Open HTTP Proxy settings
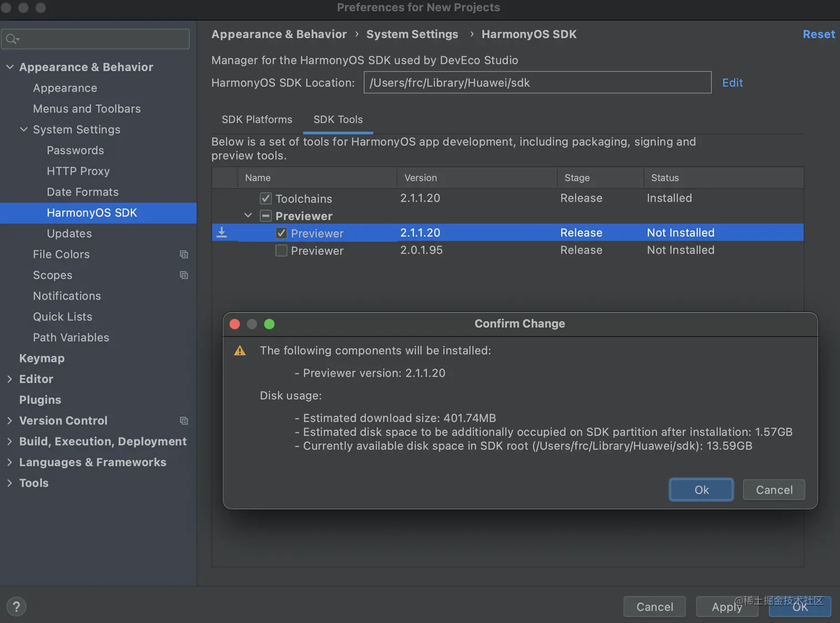The width and height of the screenshot is (840, 623). point(78,171)
